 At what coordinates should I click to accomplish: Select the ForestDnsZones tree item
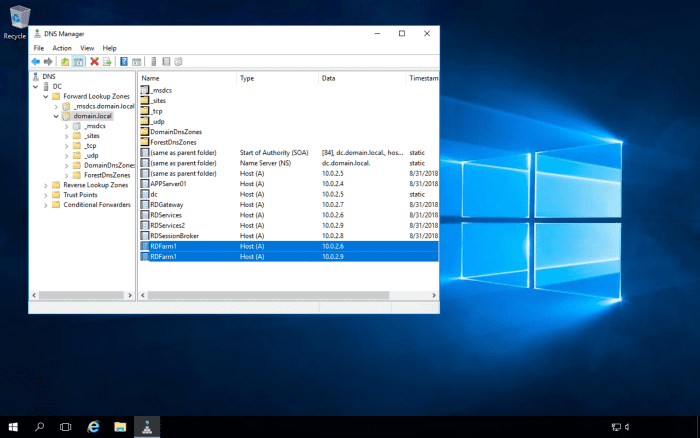pos(107,175)
